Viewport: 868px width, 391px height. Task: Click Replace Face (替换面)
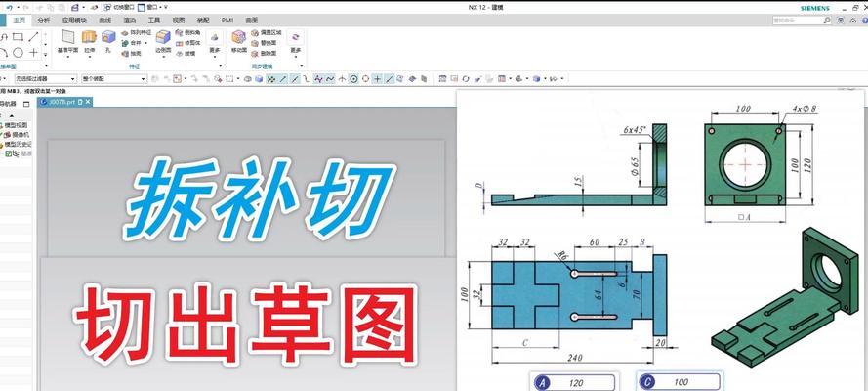tap(264, 43)
